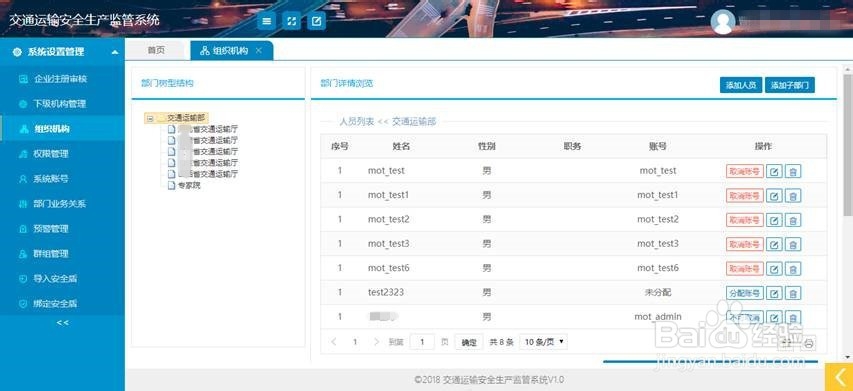Collapse 交通运输部 tree node toggle

pyautogui.click(x=150, y=118)
